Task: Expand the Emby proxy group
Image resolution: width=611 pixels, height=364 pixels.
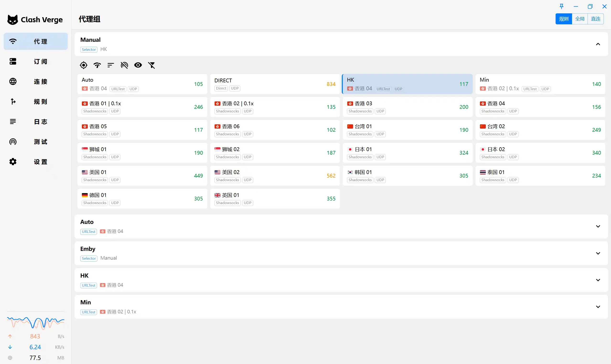Action: pyautogui.click(x=598, y=253)
